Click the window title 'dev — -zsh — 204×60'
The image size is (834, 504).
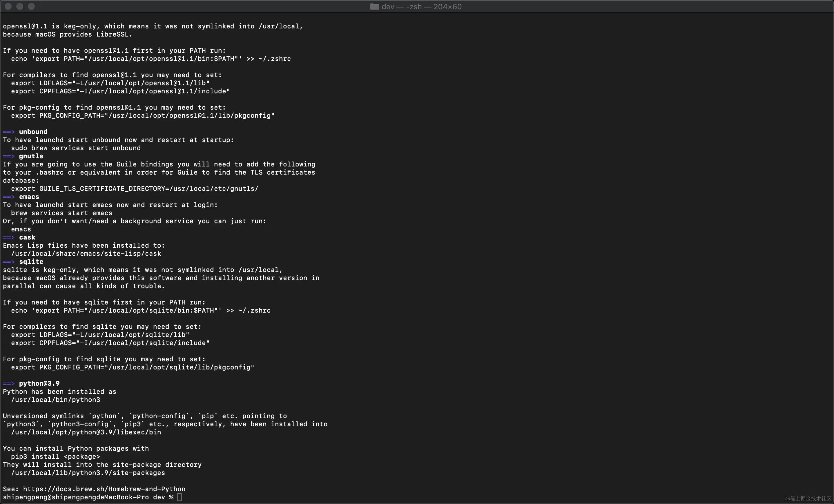[421, 6]
